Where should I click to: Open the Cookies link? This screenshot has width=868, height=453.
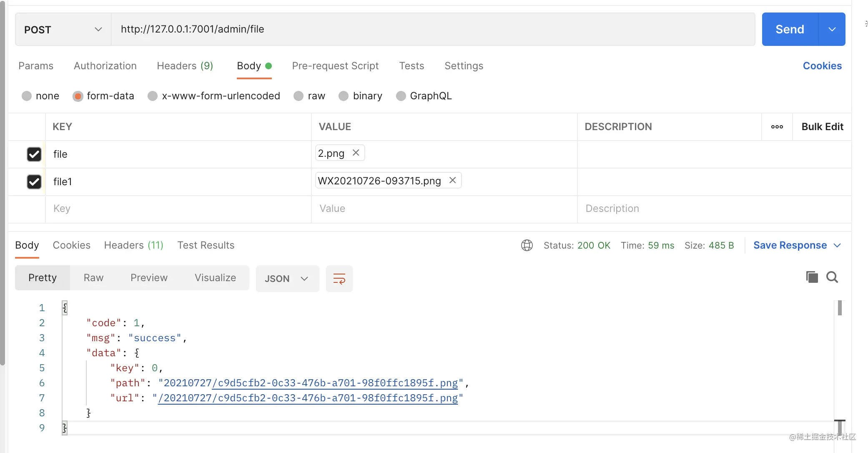[x=822, y=66]
